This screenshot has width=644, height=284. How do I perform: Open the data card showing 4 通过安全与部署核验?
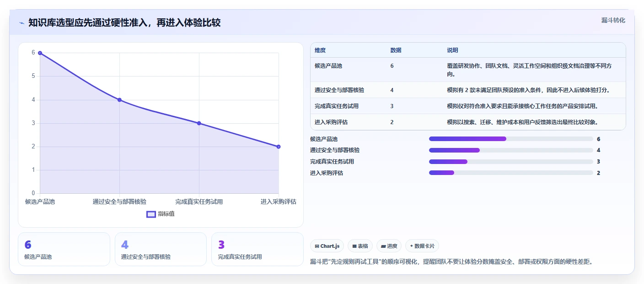(161, 249)
